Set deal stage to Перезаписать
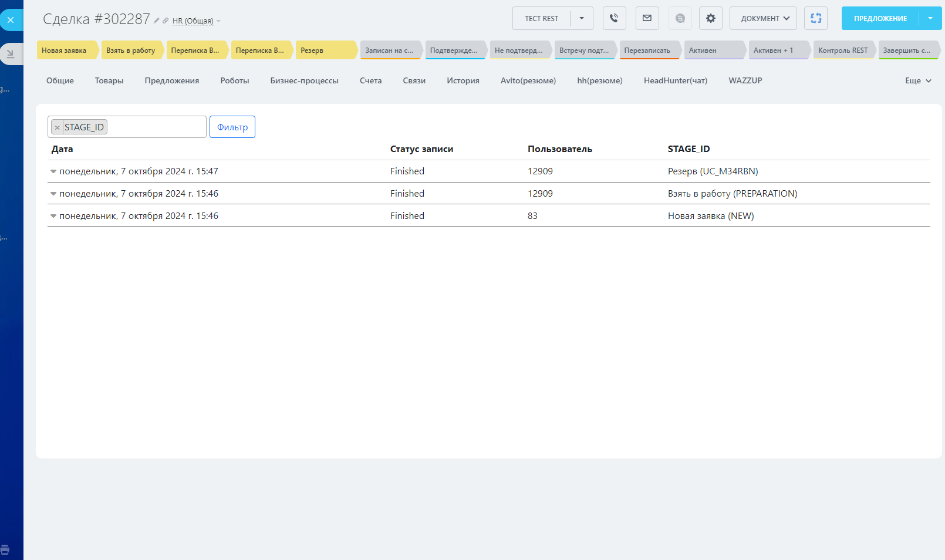Image resolution: width=945 pixels, height=560 pixels. (647, 50)
